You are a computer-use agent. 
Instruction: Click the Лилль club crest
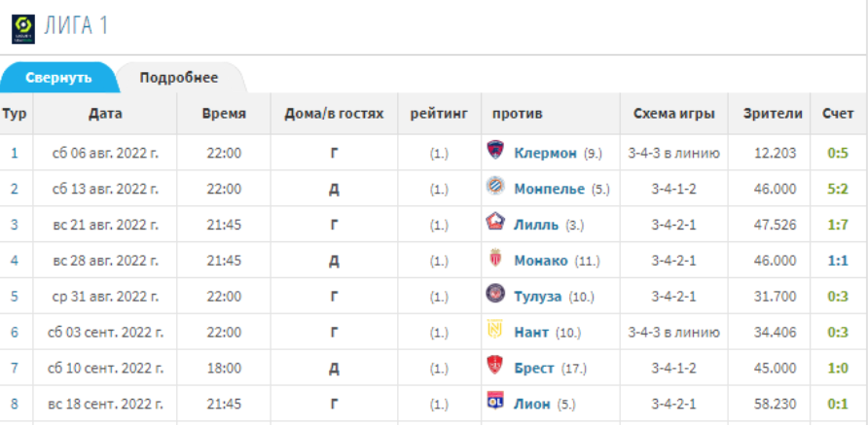point(495,223)
